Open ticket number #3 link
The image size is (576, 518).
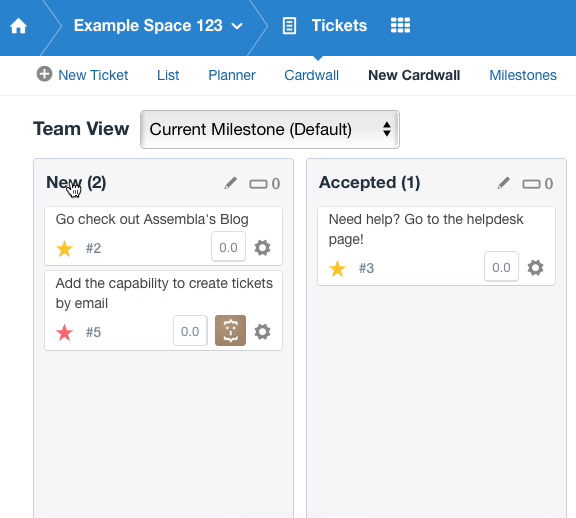tap(366, 268)
